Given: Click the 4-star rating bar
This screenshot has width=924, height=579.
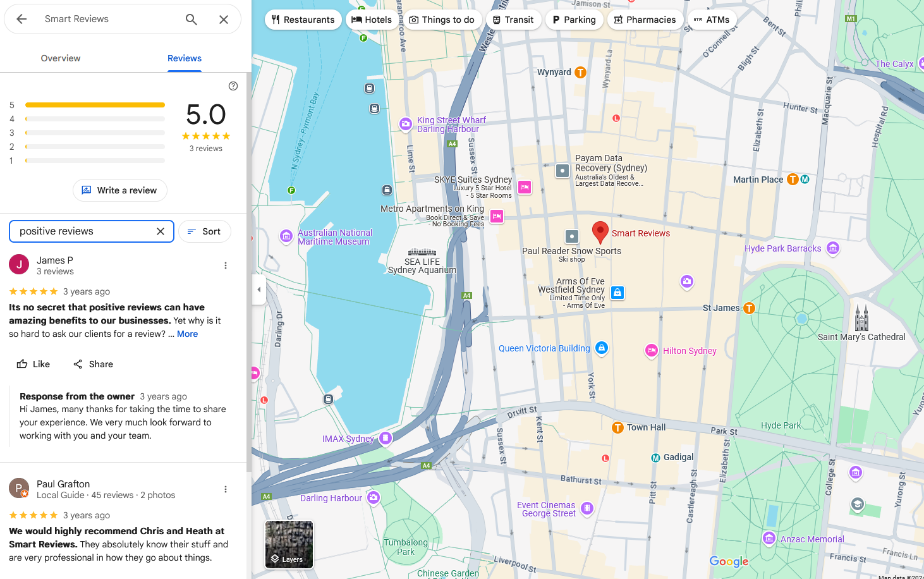Looking at the screenshot, I should point(95,119).
